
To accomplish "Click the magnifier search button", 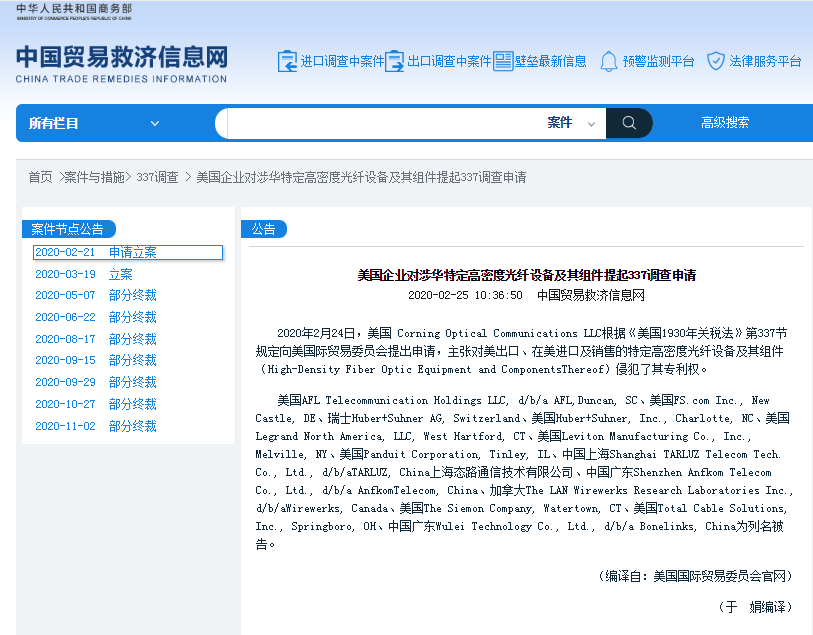I will pyautogui.click(x=629, y=123).
